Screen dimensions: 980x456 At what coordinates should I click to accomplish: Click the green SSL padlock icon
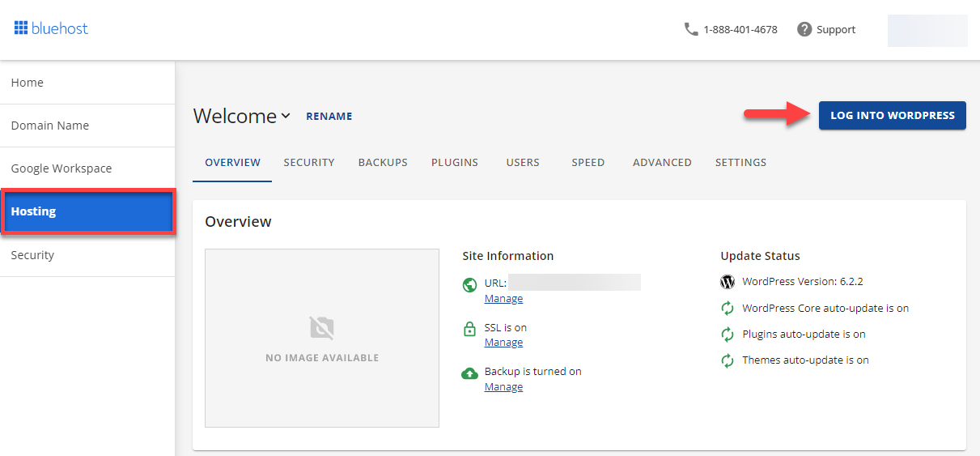tap(469, 330)
